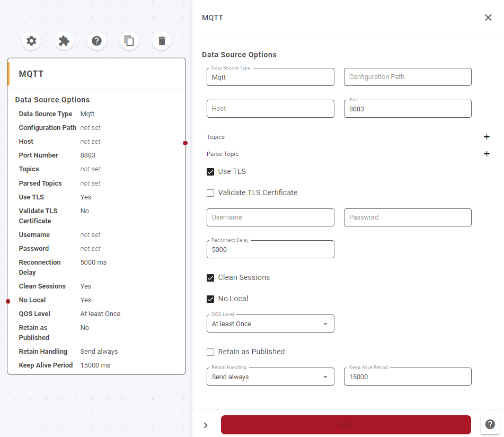Click the Host input field

270,109
